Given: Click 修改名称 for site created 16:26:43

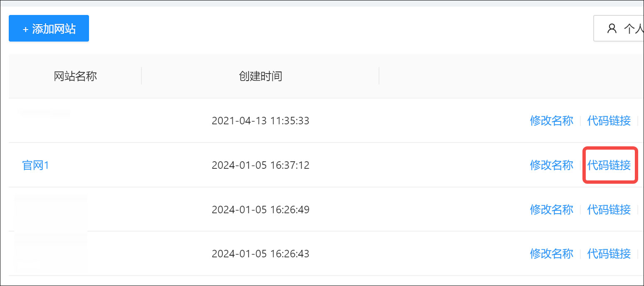Looking at the screenshot, I should pyautogui.click(x=551, y=253).
